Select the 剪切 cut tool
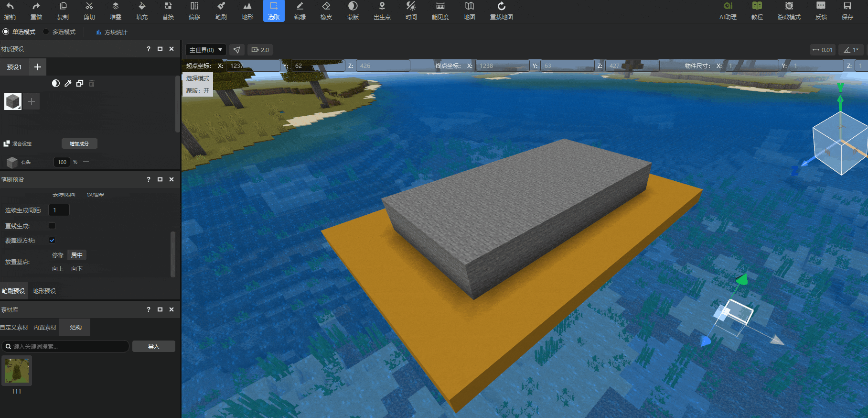The height and width of the screenshot is (418, 868). point(89,11)
